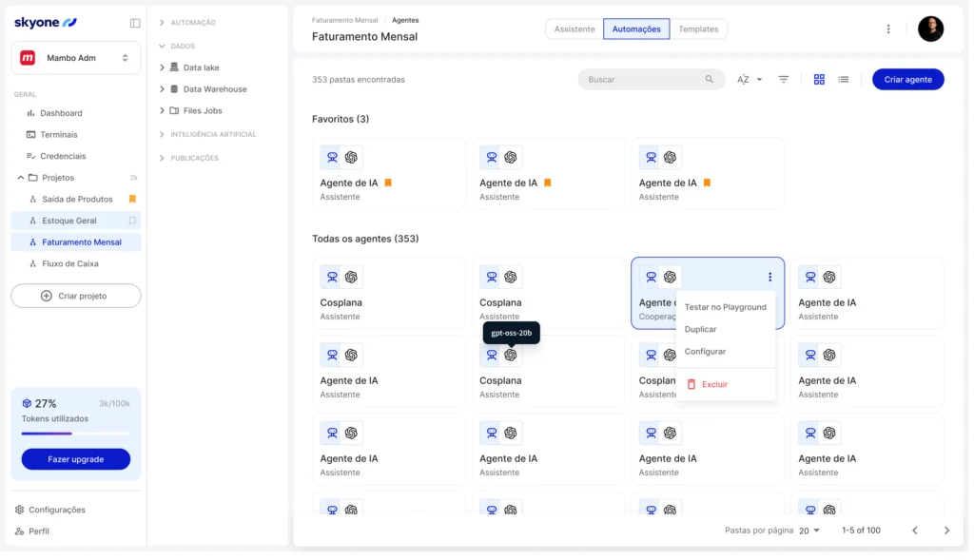Select Duplicar from the context menu
Viewport: 974px width, 560px height.
[x=701, y=329]
